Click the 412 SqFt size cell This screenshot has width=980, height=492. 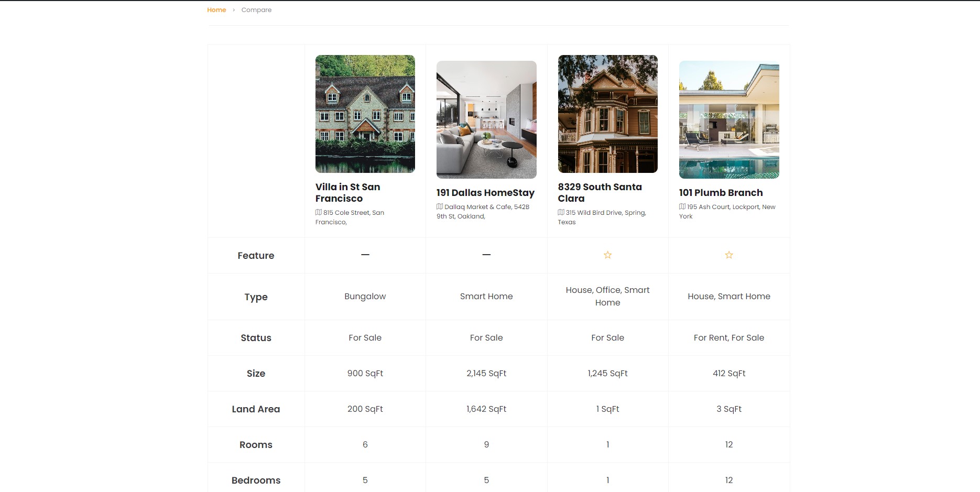(x=729, y=374)
